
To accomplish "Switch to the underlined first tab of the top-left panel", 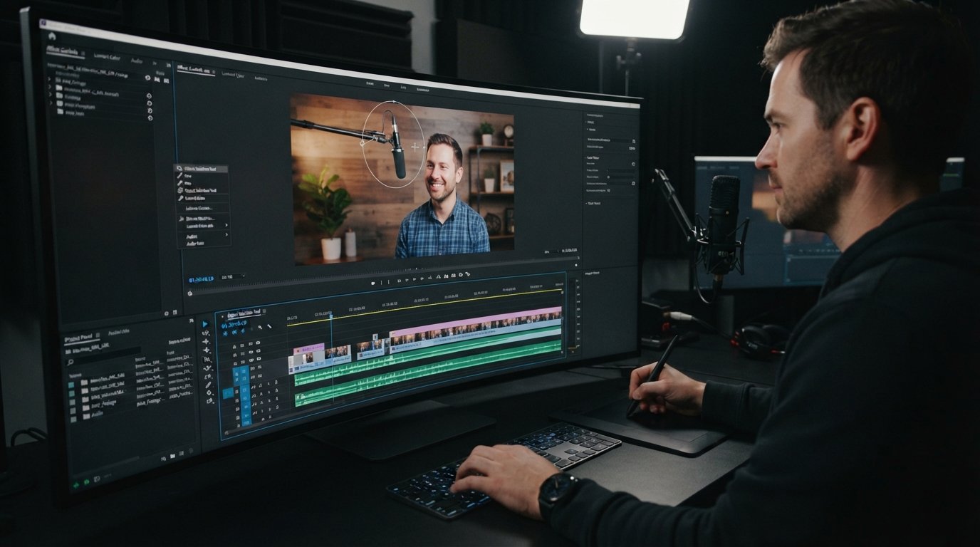I will [x=62, y=51].
